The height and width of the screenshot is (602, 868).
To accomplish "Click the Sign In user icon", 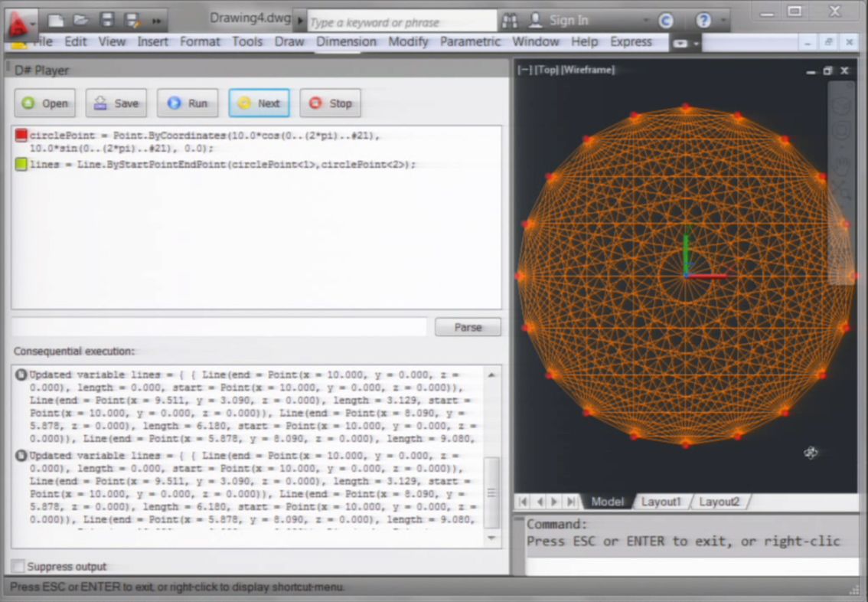I will click(x=535, y=20).
